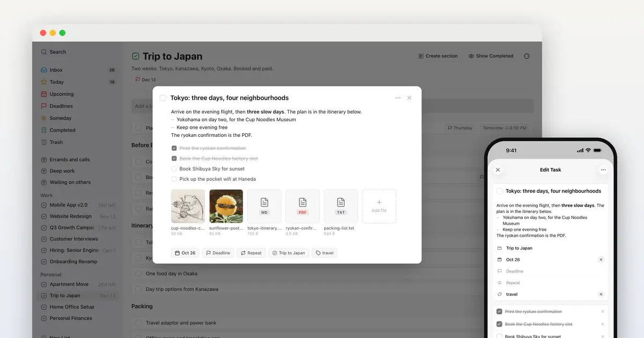Check the Tokyo task title checkbox
The image size is (644, 338).
pyautogui.click(x=163, y=98)
